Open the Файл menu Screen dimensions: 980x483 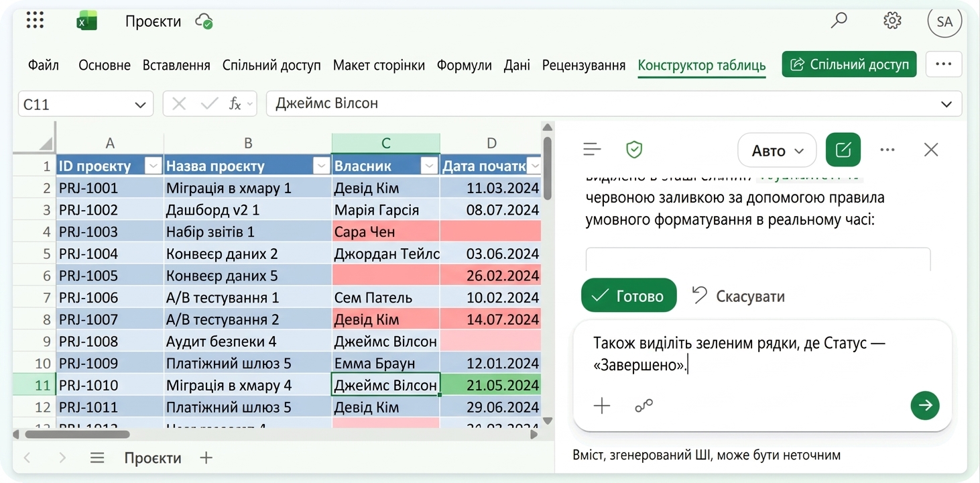click(x=44, y=65)
